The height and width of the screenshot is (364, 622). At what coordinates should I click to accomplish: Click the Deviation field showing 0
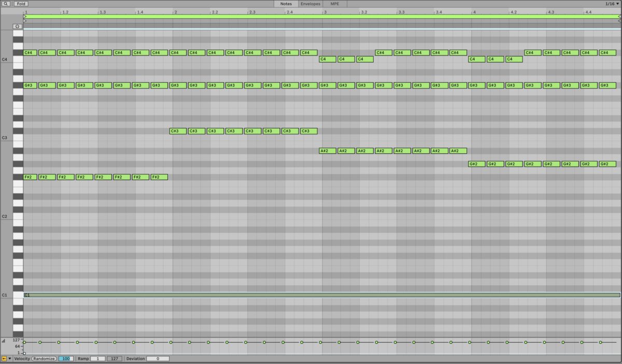point(157,358)
